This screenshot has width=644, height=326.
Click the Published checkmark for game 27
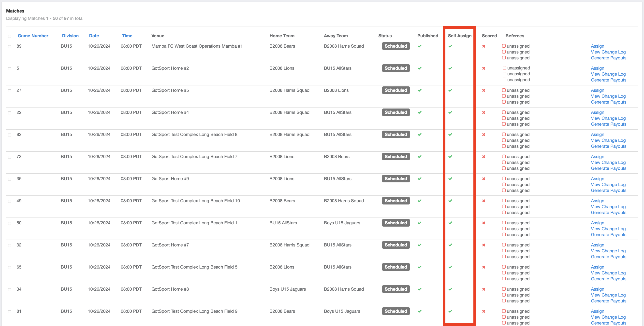click(420, 90)
